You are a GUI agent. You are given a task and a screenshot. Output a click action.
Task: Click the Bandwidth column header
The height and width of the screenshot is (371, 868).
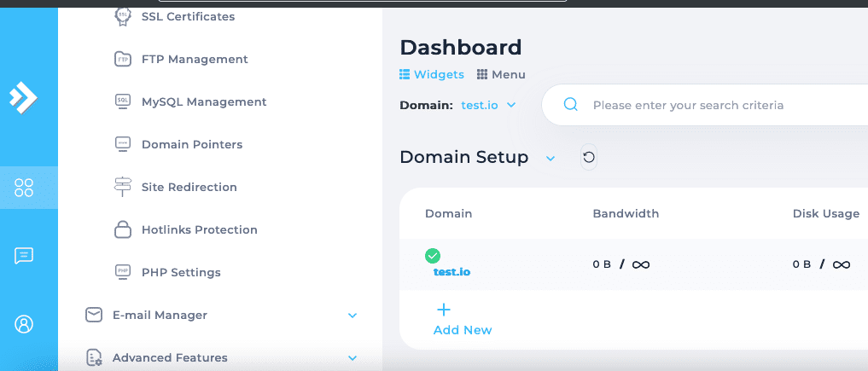[626, 213]
